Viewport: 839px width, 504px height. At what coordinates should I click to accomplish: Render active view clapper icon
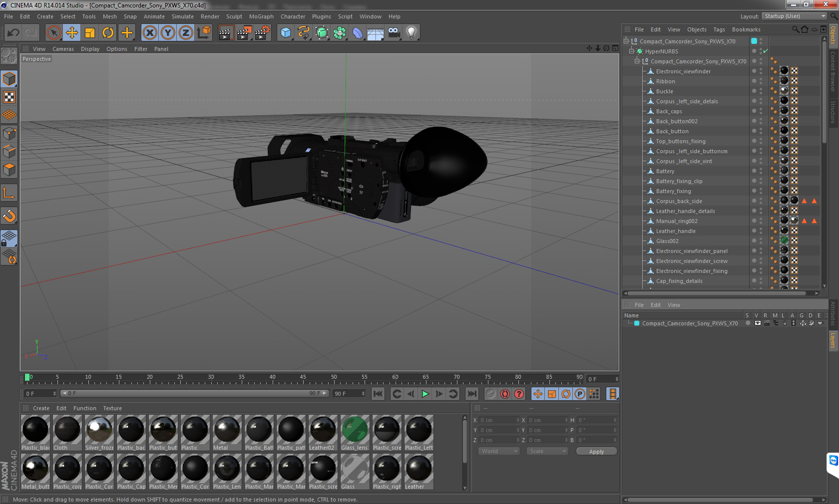(225, 33)
